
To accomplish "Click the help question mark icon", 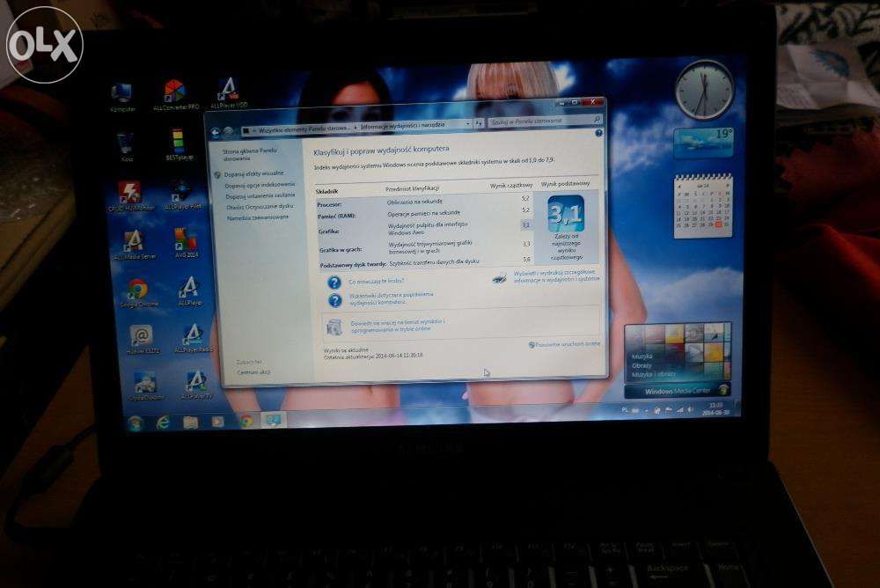I will pos(598,133).
